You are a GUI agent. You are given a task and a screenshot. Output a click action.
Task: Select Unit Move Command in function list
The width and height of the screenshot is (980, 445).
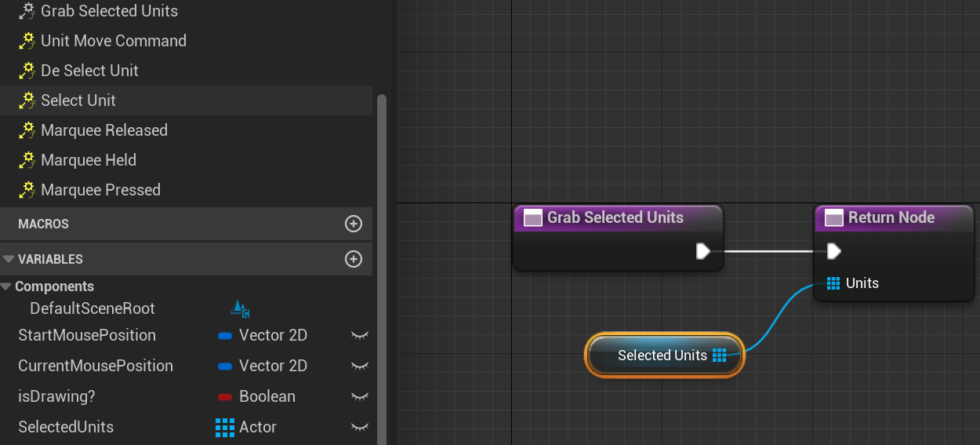[114, 41]
